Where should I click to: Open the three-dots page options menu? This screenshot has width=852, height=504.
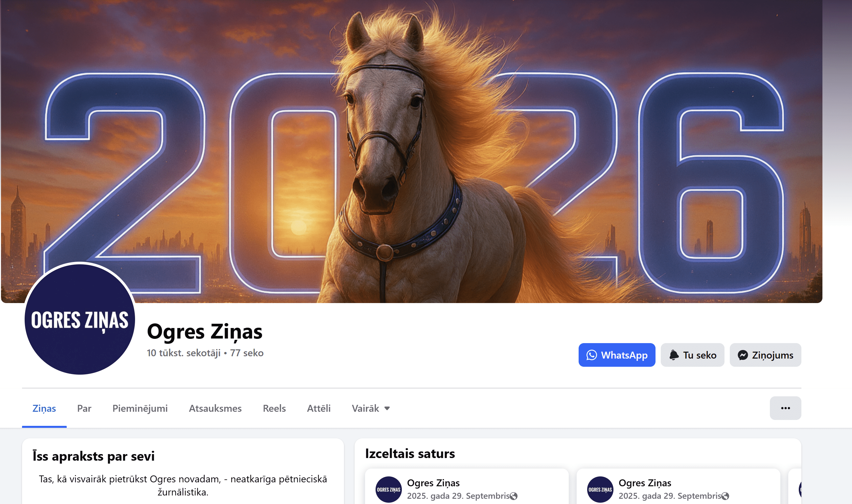[x=785, y=408]
